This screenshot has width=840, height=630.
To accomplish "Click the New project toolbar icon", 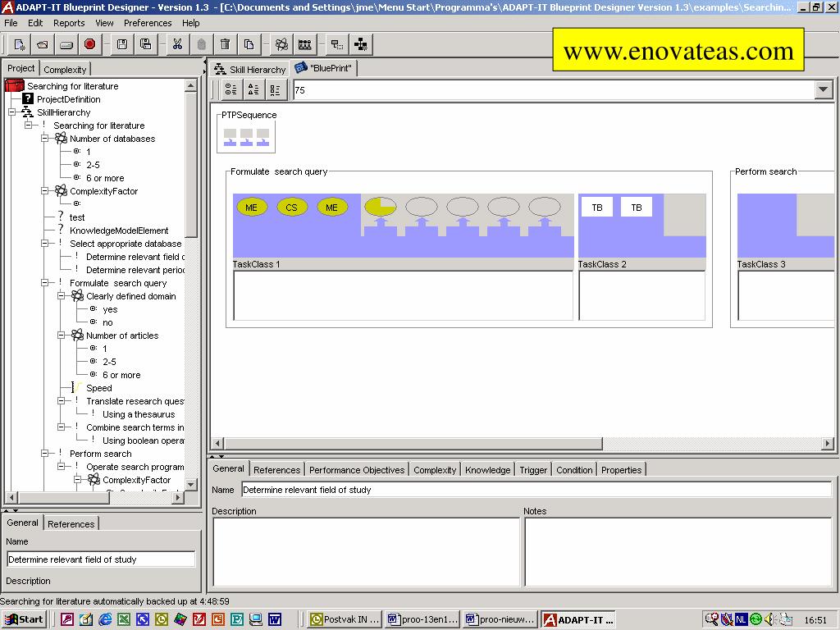I will coord(20,44).
